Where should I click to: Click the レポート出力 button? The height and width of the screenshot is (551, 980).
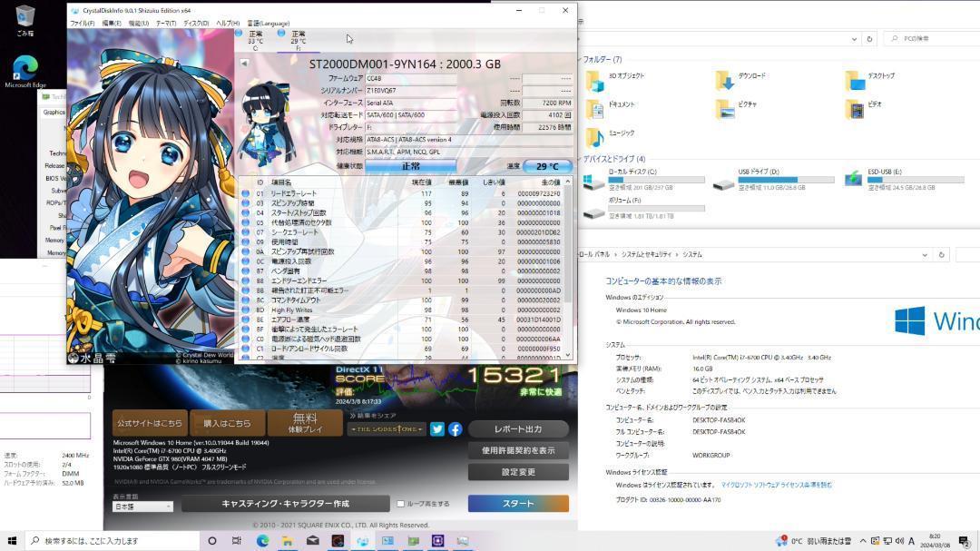coord(518,429)
